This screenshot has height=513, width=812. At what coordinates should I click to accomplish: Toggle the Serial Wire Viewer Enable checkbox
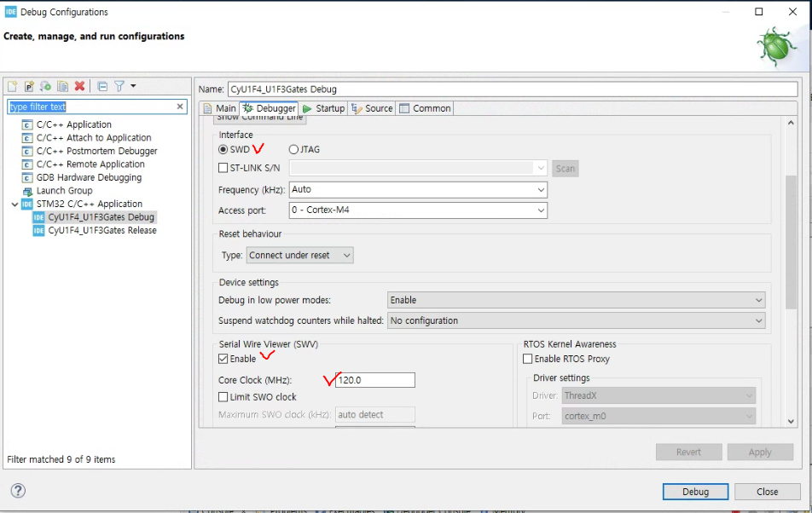pyautogui.click(x=223, y=359)
